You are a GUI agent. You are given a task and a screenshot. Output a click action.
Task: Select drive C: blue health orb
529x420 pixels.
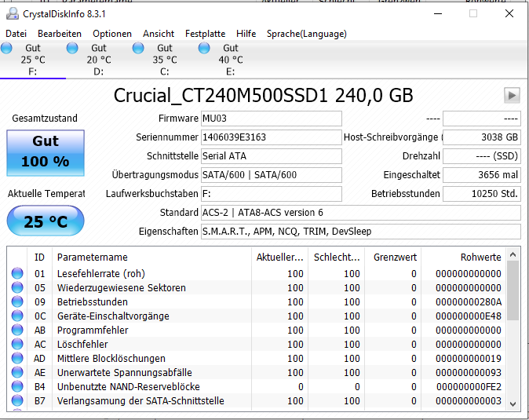pyautogui.click(x=138, y=48)
